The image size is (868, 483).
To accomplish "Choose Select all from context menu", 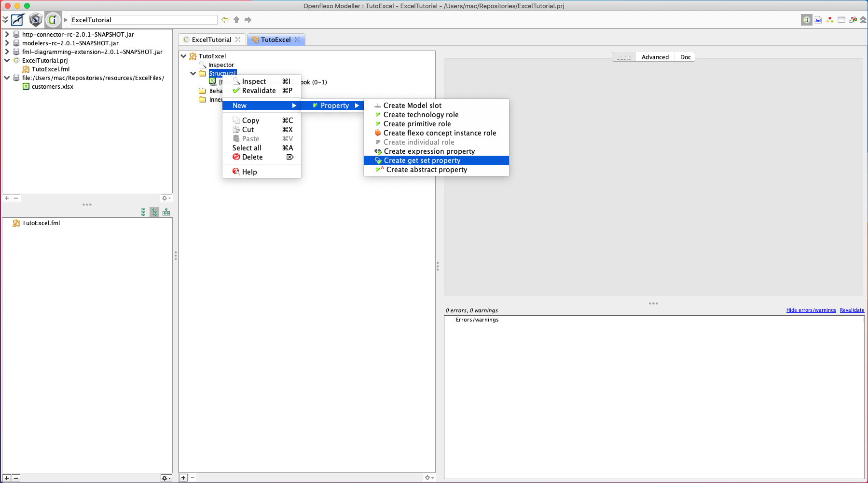I will point(262,148).
